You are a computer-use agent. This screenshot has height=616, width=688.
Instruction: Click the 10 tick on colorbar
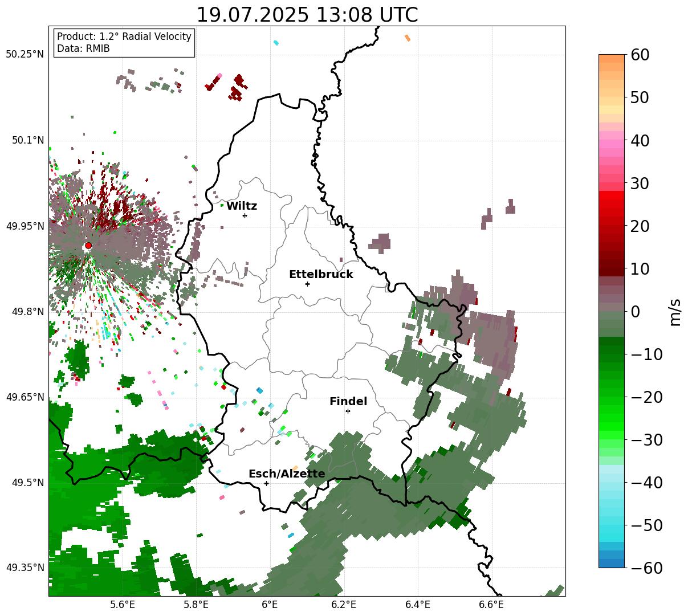[x=640, y=268]
